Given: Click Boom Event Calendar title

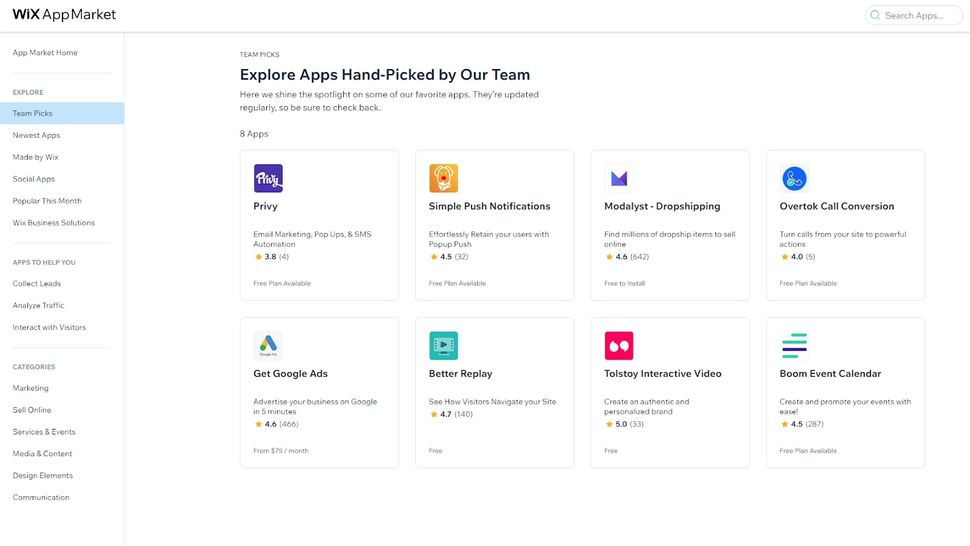Looking at the screenshot, I should tap(830, 373).
